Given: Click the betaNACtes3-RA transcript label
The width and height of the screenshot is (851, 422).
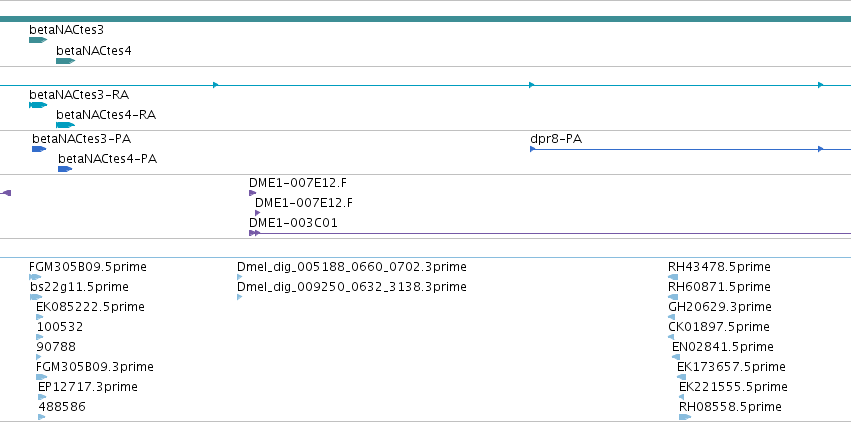Looking at the screenshot, I should click(x=79, y=95).
